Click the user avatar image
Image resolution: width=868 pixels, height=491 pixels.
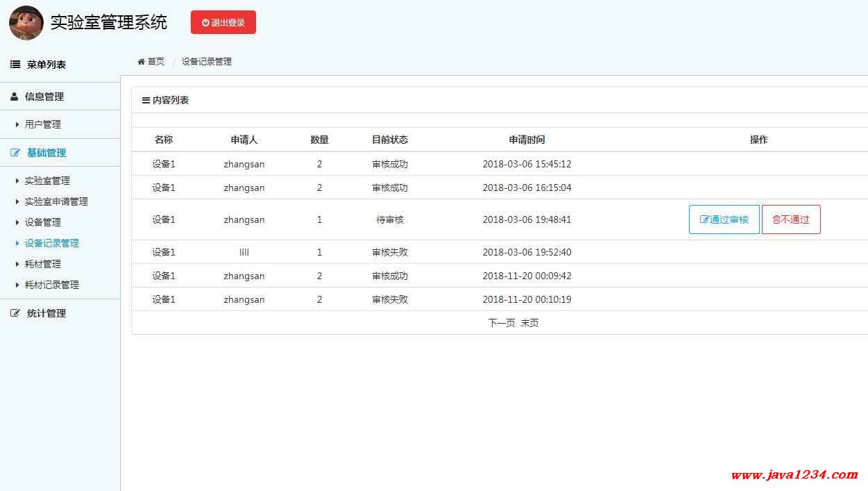(x=26, y=22)
